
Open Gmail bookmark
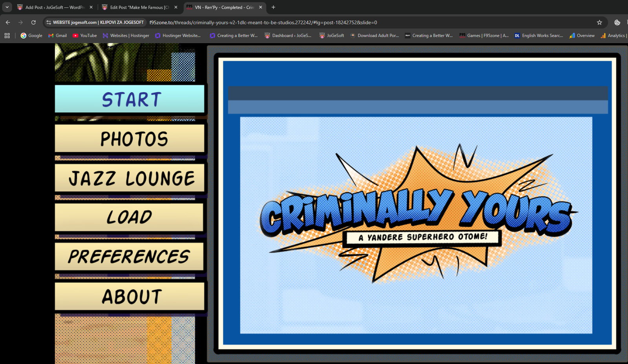pyautogui.click(x=57, y=35)
